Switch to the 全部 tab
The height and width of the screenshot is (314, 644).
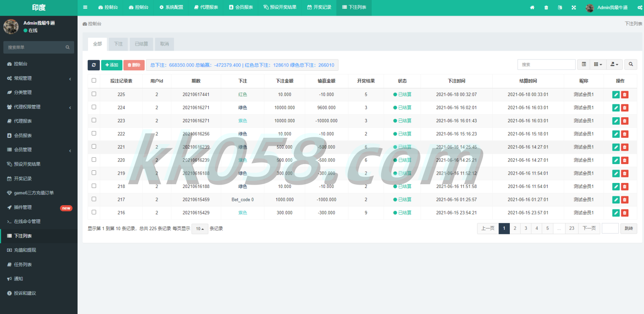coord(97,44)
